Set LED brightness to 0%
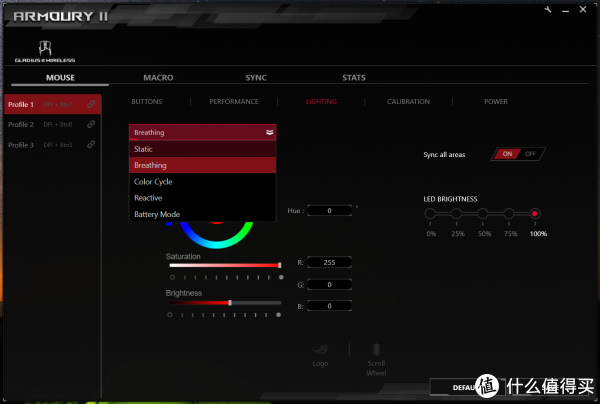The width and height of the screenshot is (600, 404). pyautogui.click(x=430, y=213)
